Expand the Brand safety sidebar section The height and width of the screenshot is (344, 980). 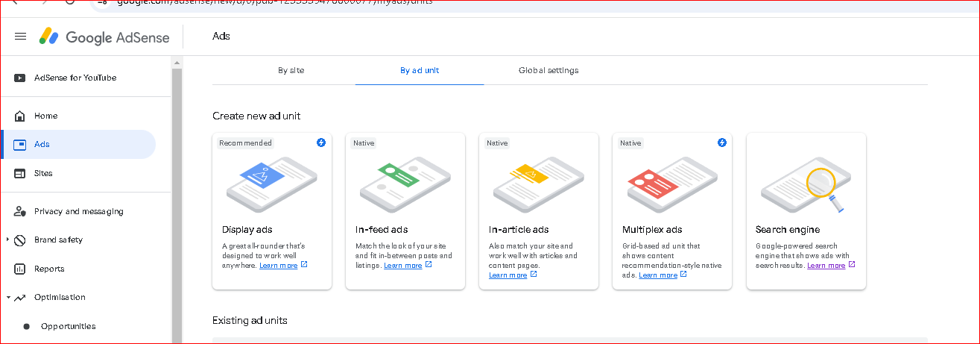(x=7, y=240)
